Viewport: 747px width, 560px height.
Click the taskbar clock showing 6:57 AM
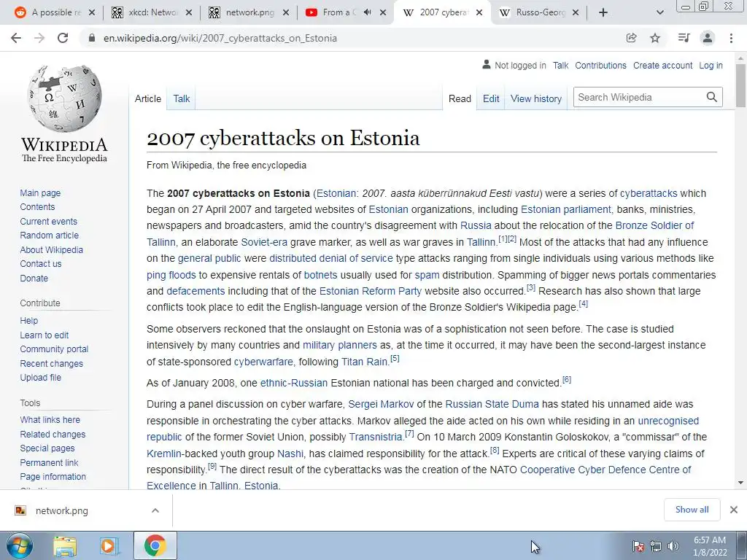710,546
